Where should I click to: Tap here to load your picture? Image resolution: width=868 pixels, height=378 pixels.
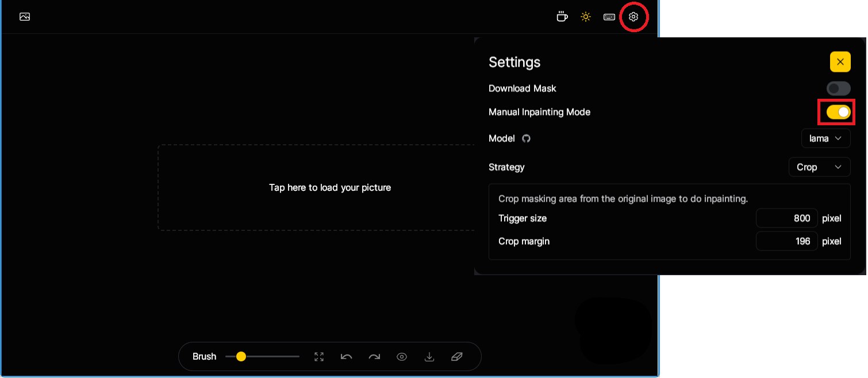point(330,188)
